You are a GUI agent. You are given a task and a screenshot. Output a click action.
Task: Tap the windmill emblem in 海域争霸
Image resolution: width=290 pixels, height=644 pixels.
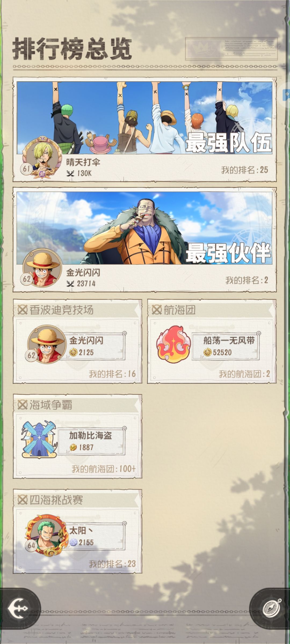39,440
